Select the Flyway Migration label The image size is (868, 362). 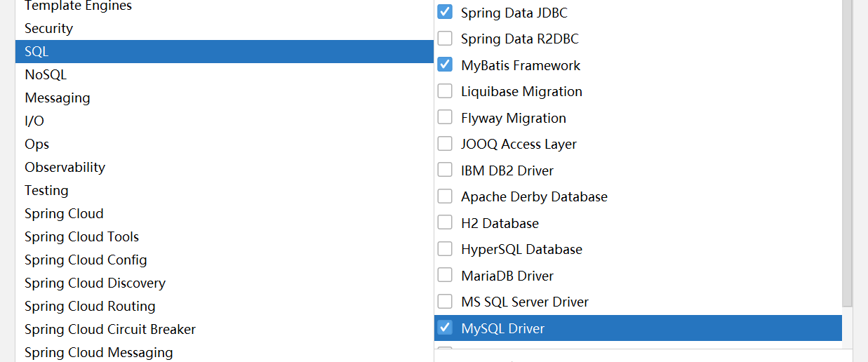[x=514, y=119]
